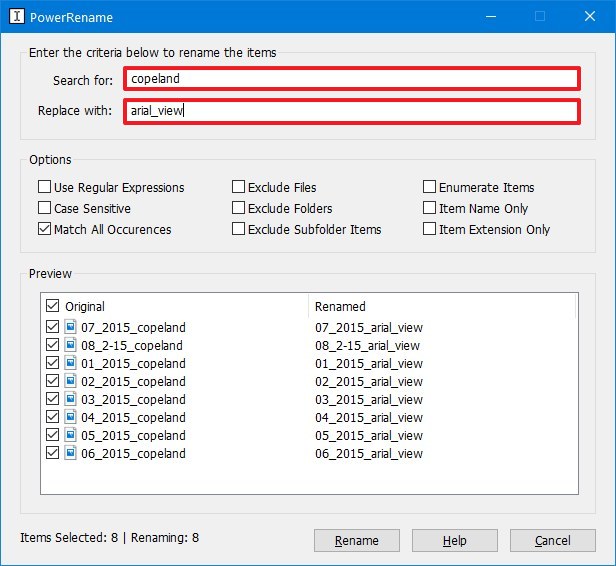The height and width of the screenshot is (566, 616).
Task: Click renamed value 08_2-15_arial_view
Action: 367,346
